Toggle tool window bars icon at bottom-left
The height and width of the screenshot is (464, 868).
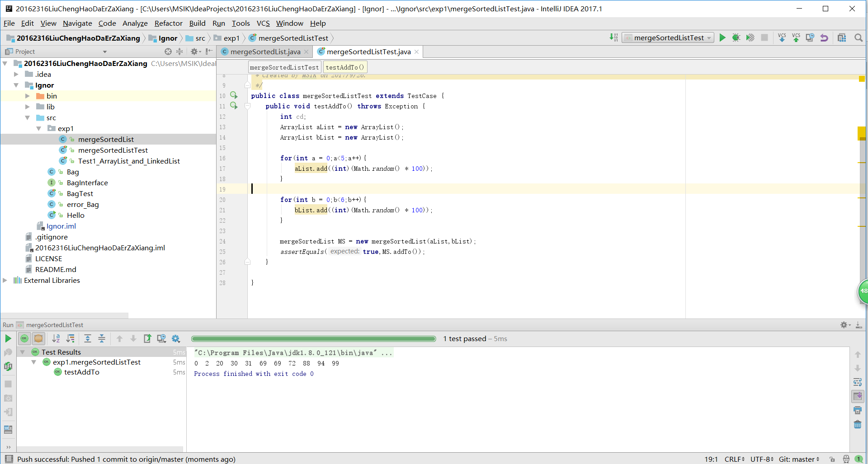pos(9,459)
